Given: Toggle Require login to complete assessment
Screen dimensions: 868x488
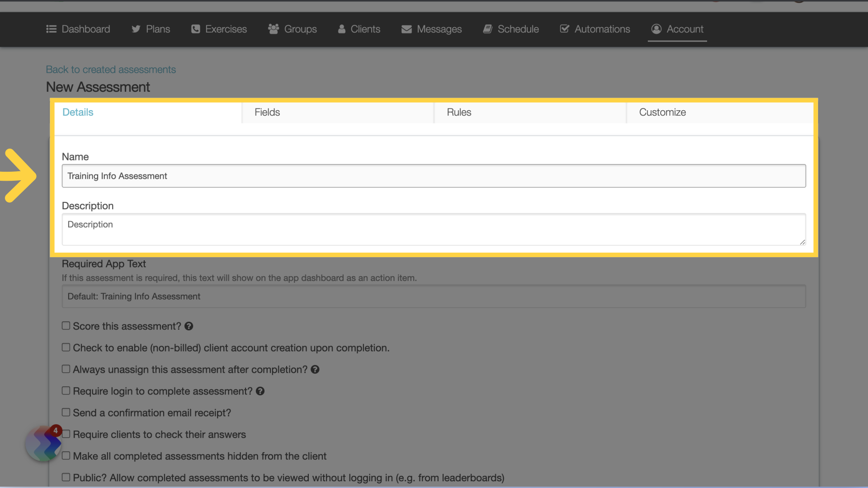Looking at the screenshot, I should (x=66, y=391).
